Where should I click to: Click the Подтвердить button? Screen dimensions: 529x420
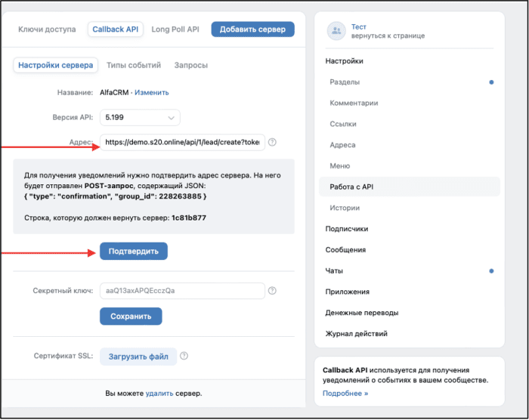(134, 252)
